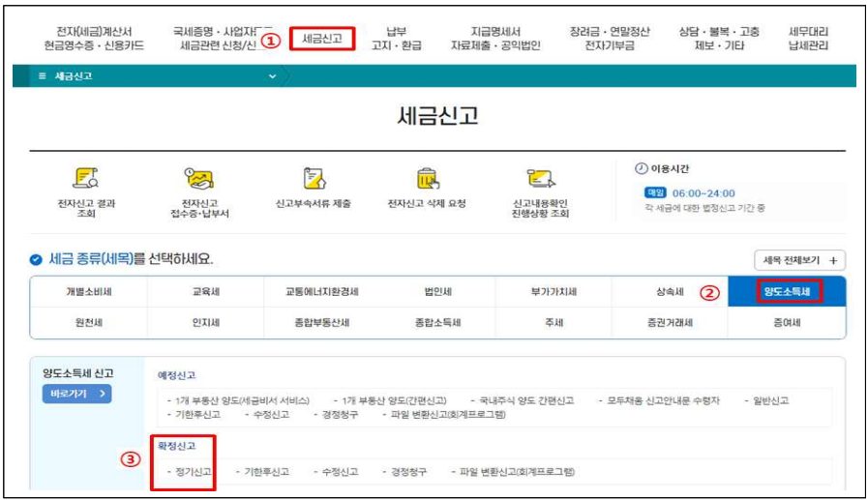Click the 이용시간 06:00~24:00 text

(x=703, y=193)
